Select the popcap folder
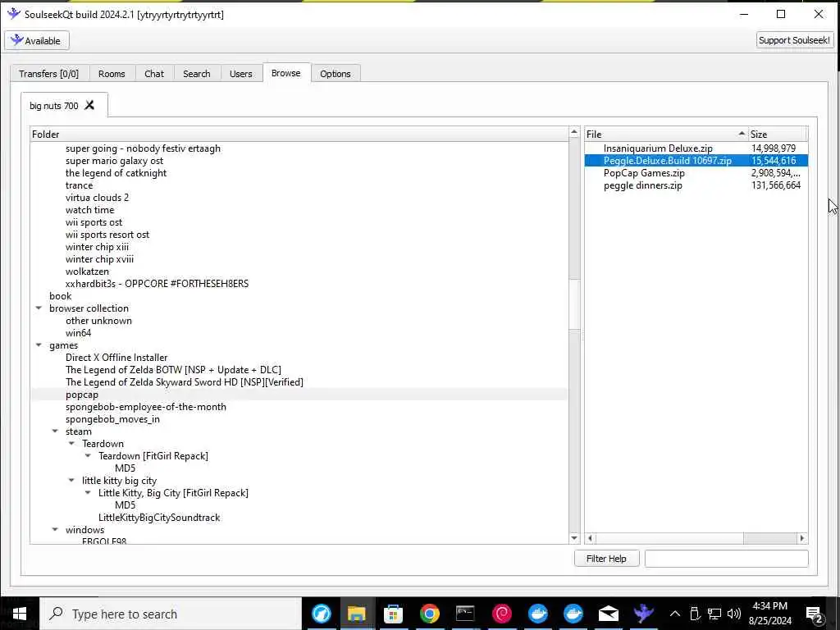This screenshot has height=630, width=840. coord(82,395)
